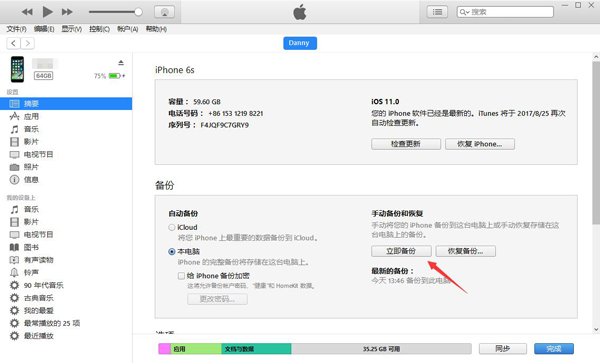The image size is (600, 363).
Task: Click the 文稿与数据 storage segment
Action: coord(256,348)
